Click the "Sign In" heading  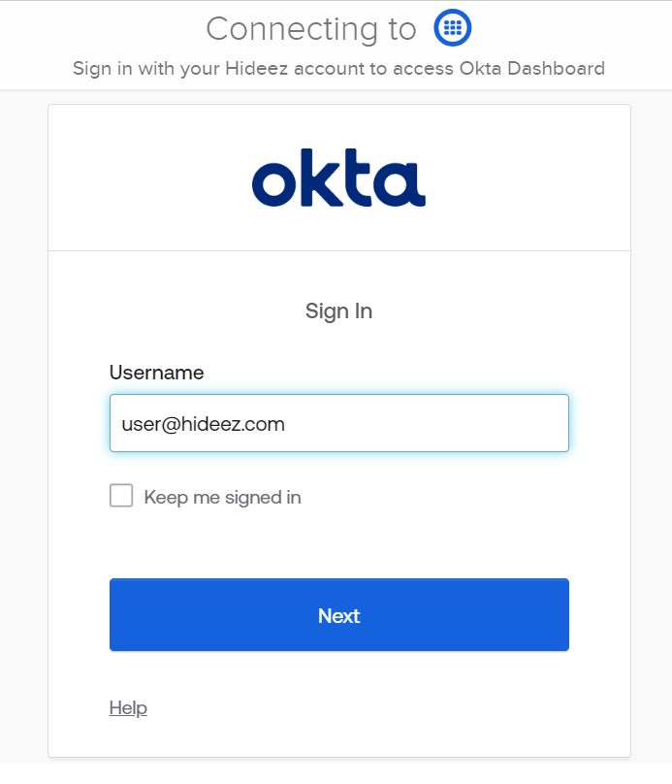[x=338, y=311]
